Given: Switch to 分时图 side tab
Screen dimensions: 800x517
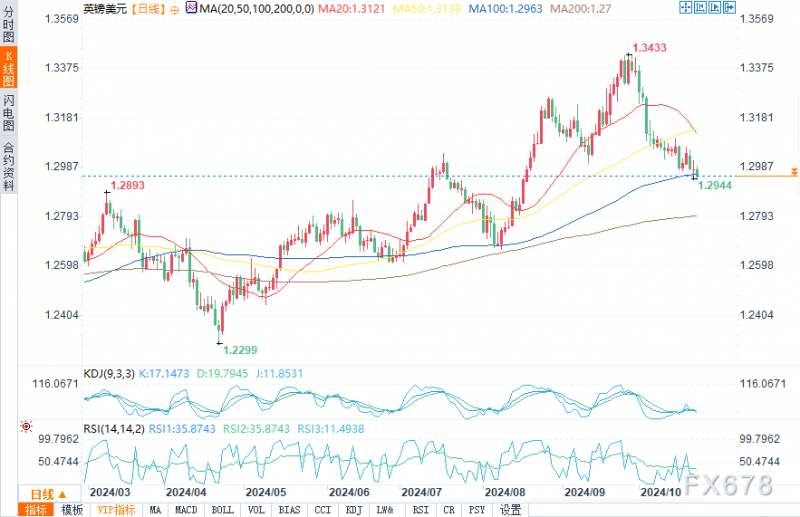Looking at the screenshot, I should 8,24.
